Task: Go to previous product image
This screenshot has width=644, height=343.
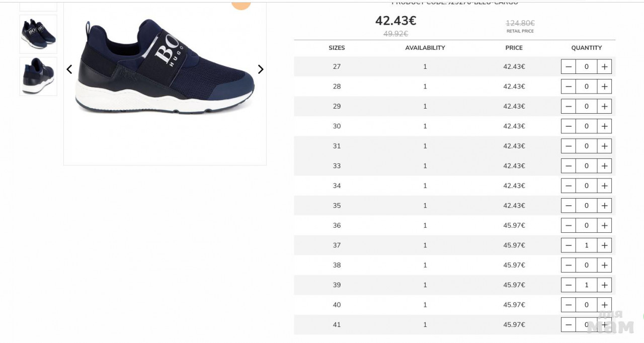Action: point(69,69)
